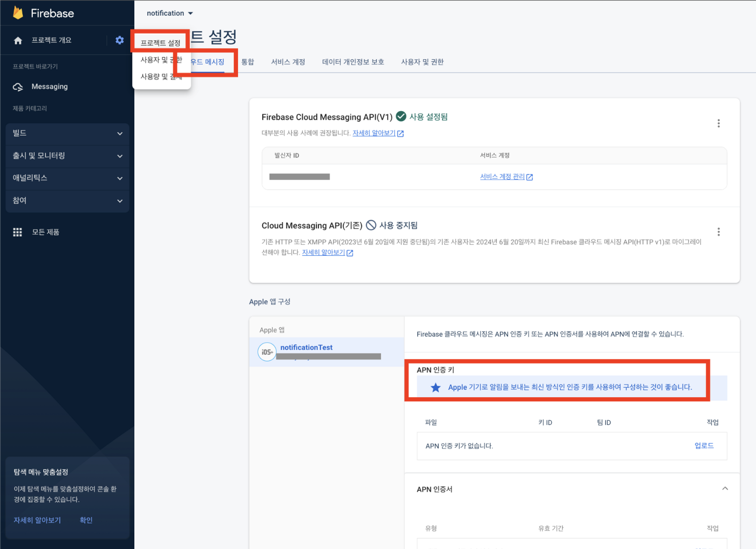The width and height of the screenshot is (756, 549).
Task: Open the notification project dropdown
Action: [x=170, y=13]
